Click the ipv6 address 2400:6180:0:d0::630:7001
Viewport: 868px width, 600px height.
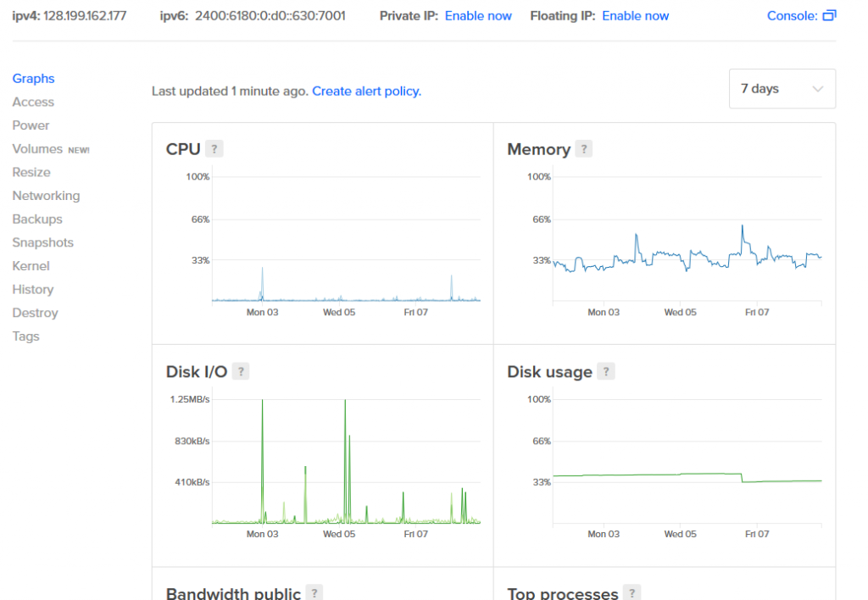270,16
